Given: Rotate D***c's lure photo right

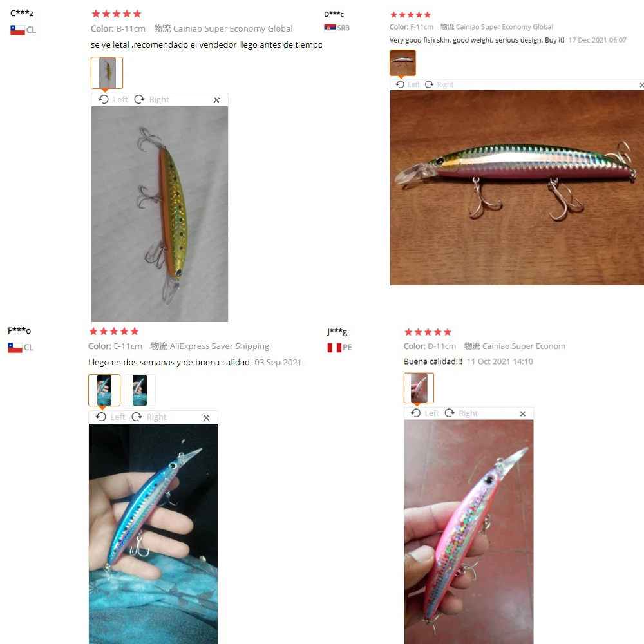Looking at the screenshot, I should (x=439, y=84).
